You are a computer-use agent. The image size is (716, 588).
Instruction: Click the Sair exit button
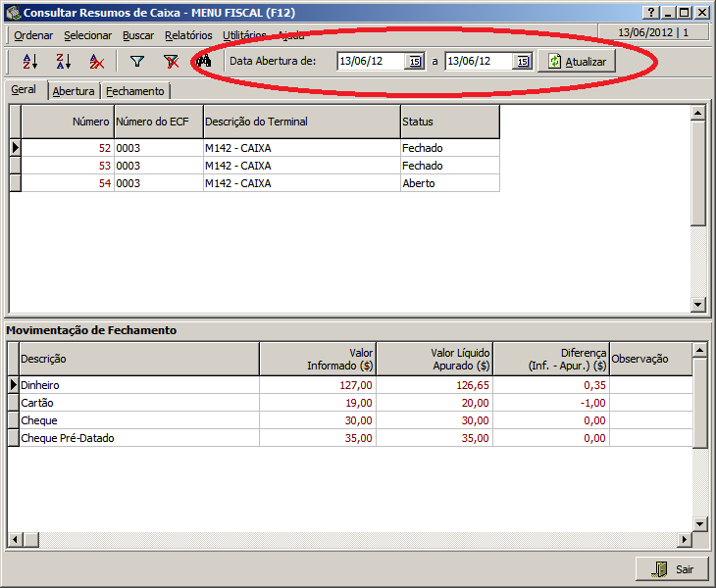click(x=672, y=568)
